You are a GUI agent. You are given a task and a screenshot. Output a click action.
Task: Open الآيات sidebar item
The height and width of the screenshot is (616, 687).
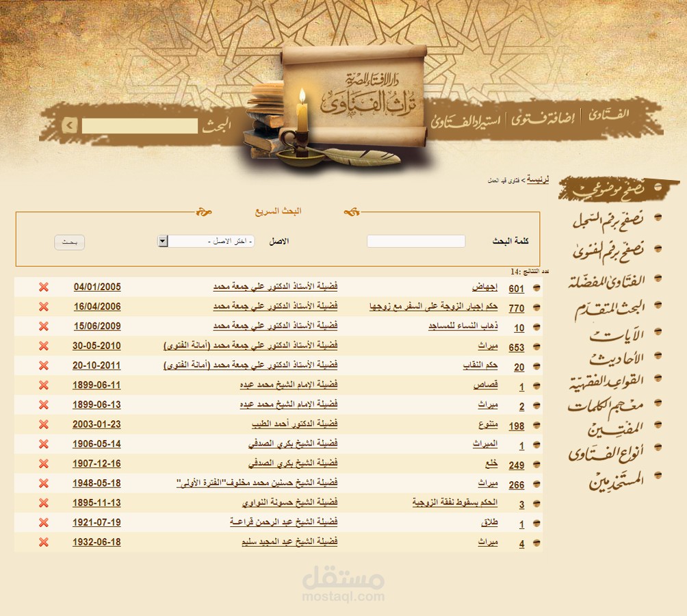coord(617,334)
